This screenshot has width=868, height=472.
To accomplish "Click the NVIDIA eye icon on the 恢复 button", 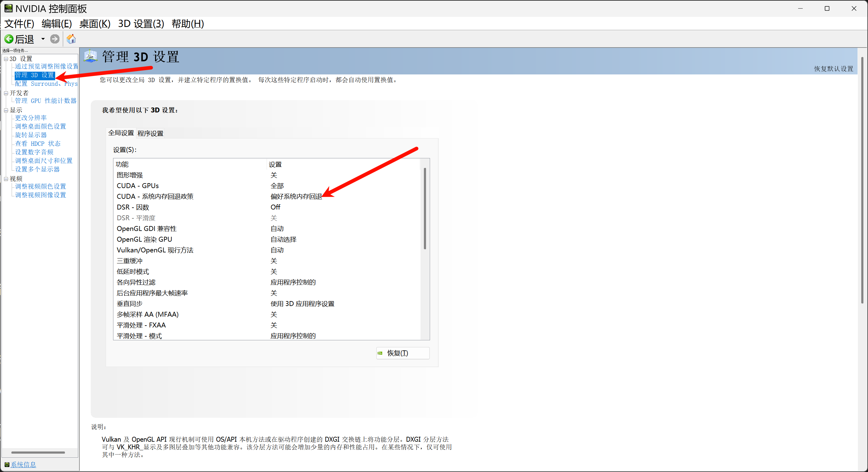I will (380, 353).
